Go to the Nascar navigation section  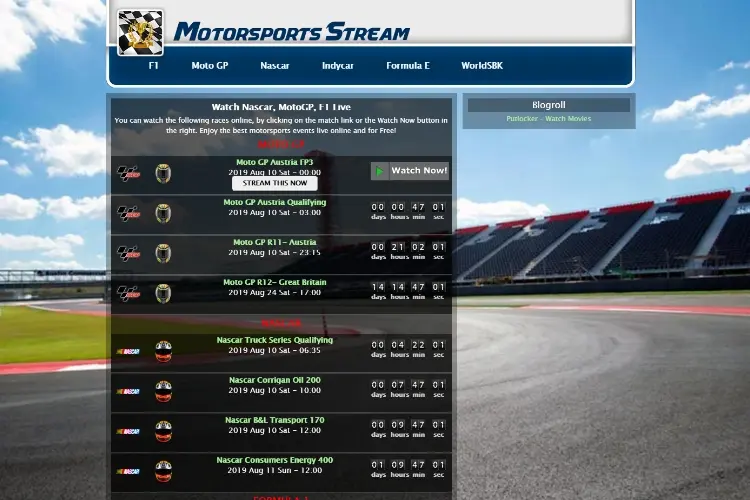tap(275, 66)
